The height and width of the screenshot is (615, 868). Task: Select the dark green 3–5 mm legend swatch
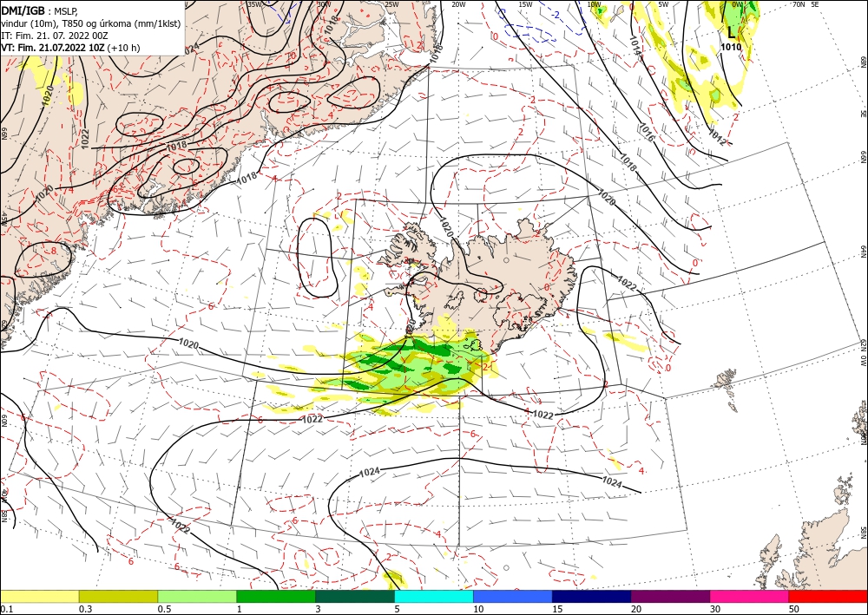click(x=355, y=597)
